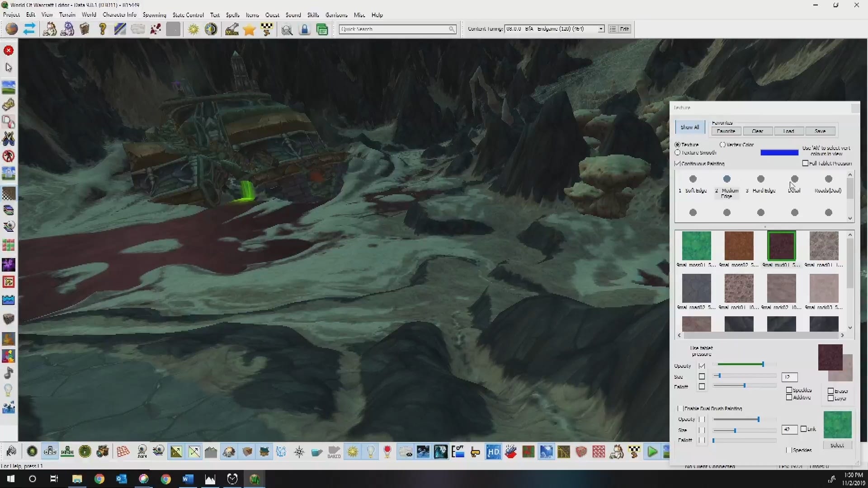Open the Content Tuning dropdown
This screenshot has width=868, height=488.
[x=601, y=29]
